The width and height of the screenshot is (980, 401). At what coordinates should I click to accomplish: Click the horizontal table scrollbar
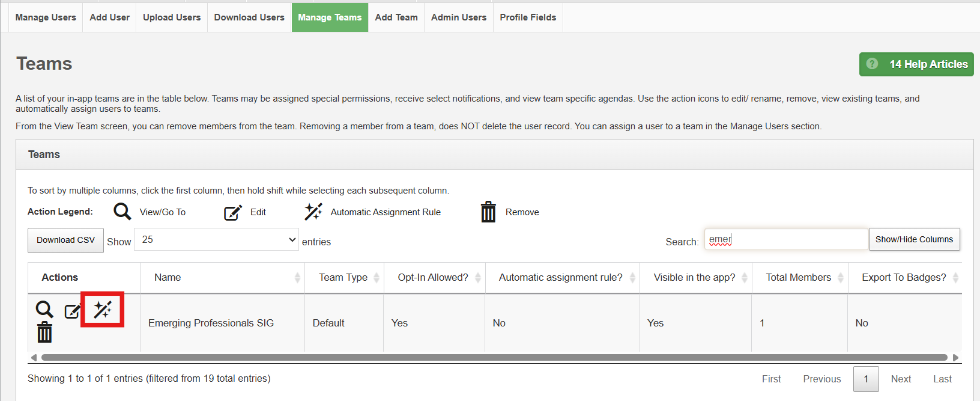pyautogui.click(x=492, y=358)
